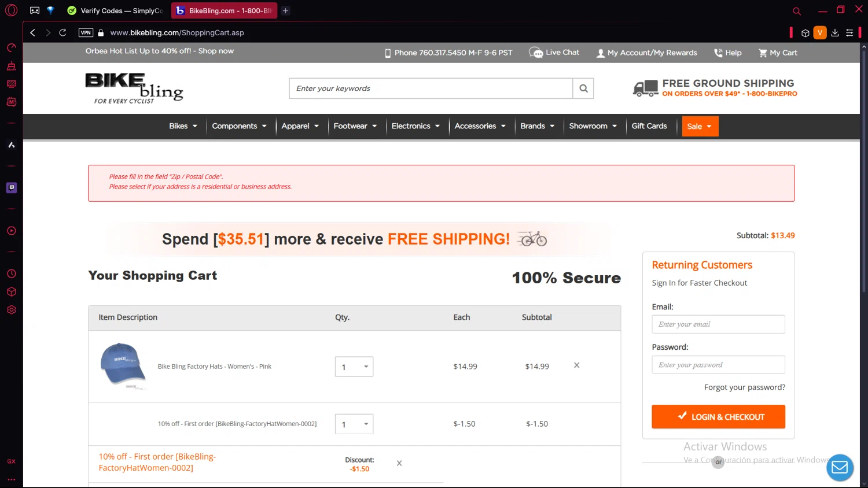Open My Cart

[778, 53]
